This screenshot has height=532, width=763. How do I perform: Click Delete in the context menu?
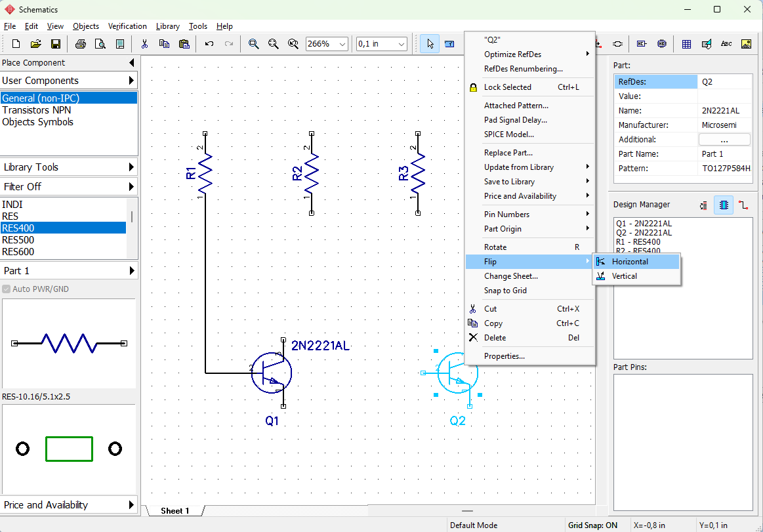(x=530, y=338)
